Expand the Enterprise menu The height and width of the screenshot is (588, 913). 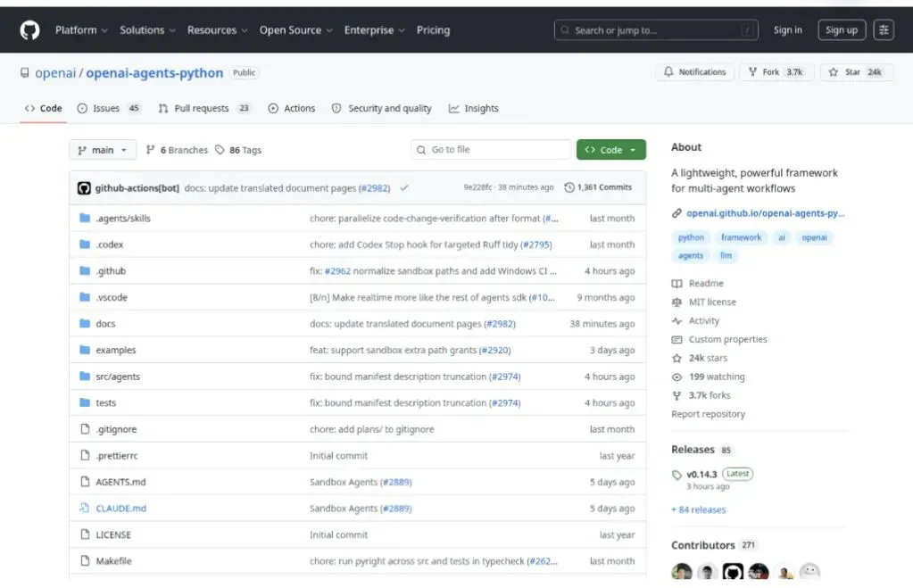click(x=375, y=30)
